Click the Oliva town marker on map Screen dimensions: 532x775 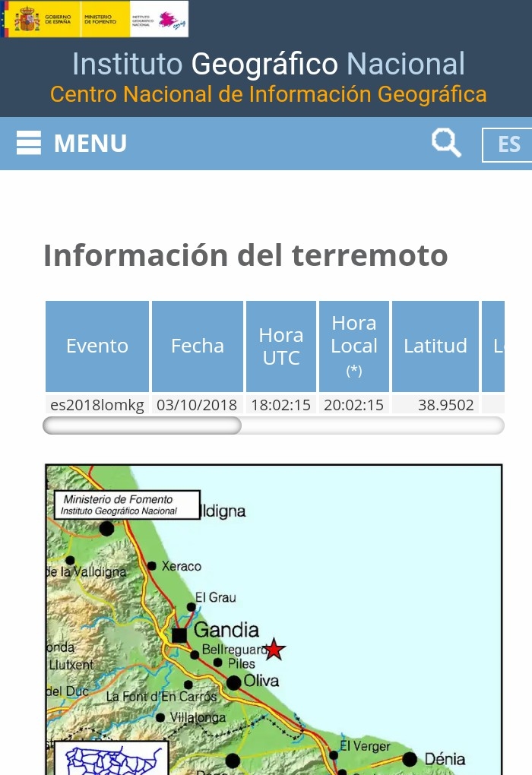233,682
